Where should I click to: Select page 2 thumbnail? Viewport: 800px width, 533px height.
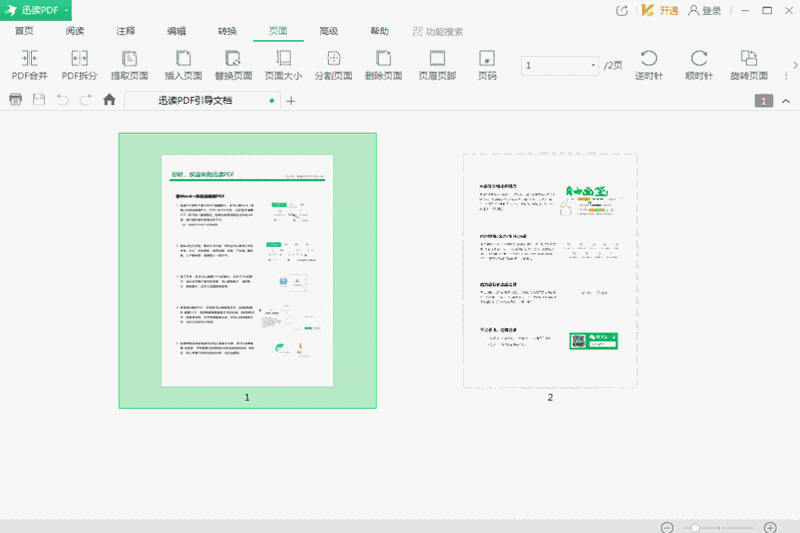tap(550, 270)
